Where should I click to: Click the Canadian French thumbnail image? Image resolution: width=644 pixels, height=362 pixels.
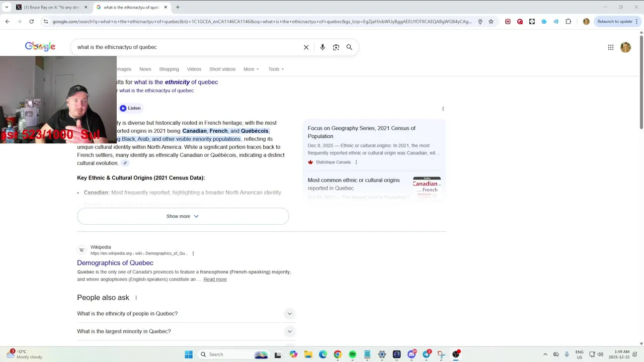427,188
